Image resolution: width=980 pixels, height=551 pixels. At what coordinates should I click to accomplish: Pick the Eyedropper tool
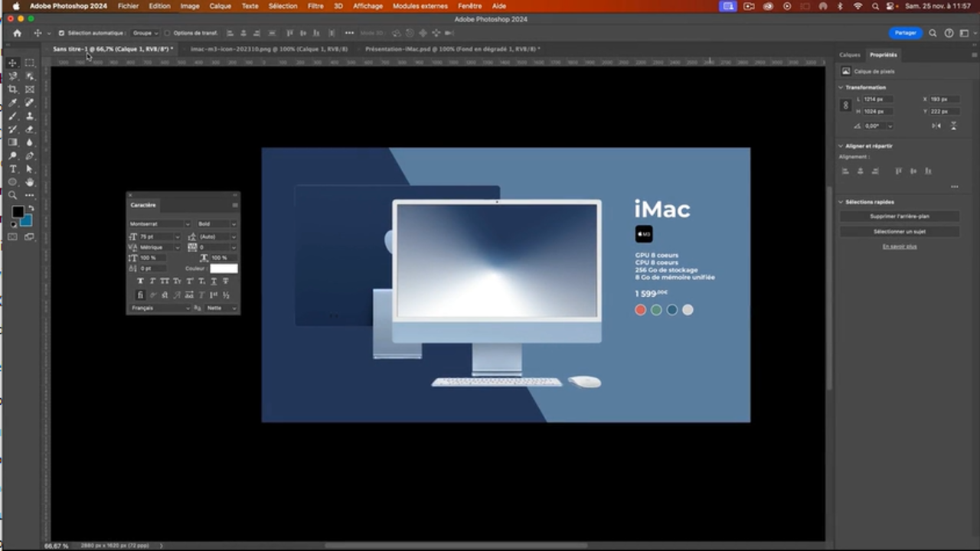(x=11, y=103)
